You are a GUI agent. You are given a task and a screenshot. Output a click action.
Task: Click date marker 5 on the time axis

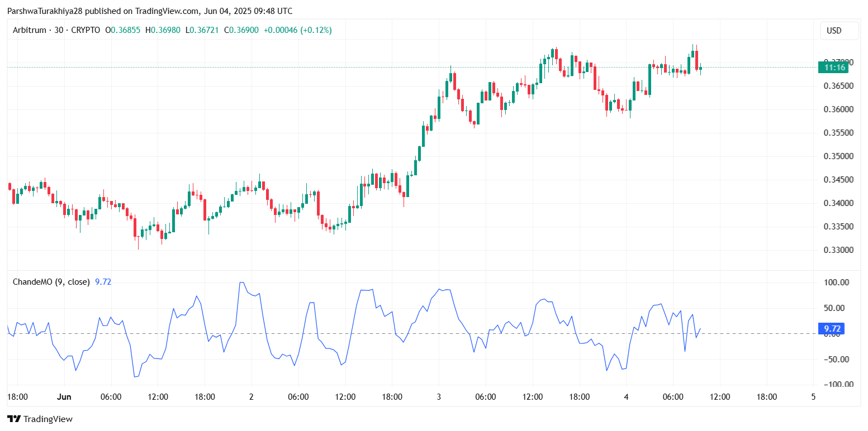pyautogui.click(x=813, y=397)
